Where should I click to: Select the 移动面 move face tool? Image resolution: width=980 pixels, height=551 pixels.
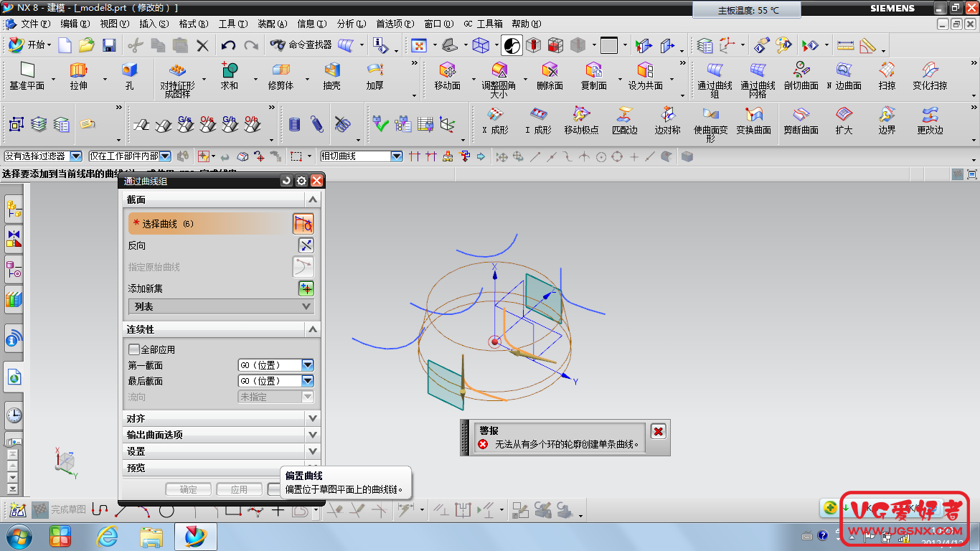(x=448, y=76)
